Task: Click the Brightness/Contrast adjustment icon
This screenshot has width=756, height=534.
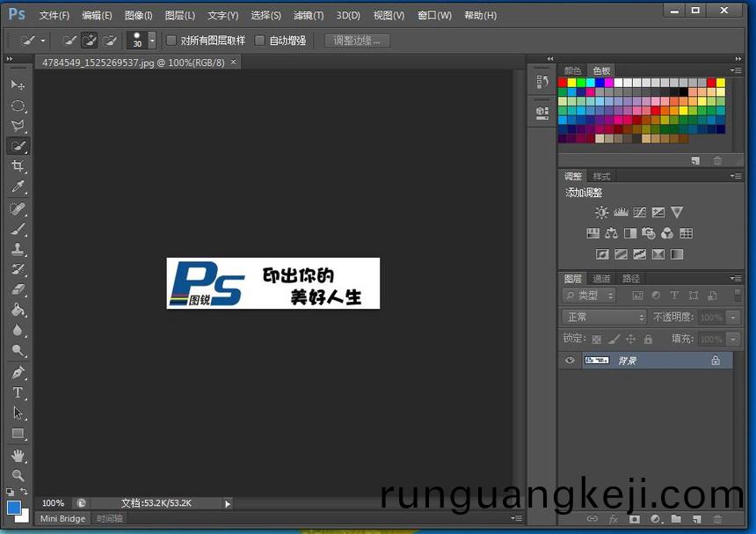Action: coord(601,212)
